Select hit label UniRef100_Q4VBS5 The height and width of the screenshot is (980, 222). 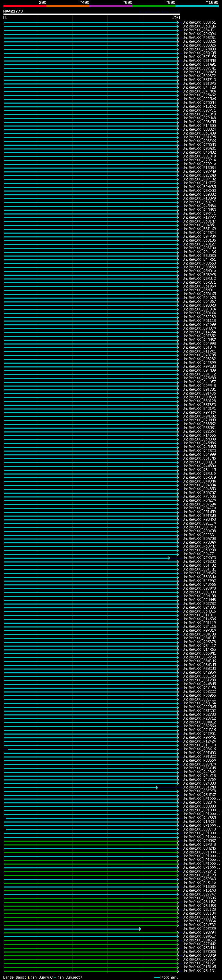[199, 818]
